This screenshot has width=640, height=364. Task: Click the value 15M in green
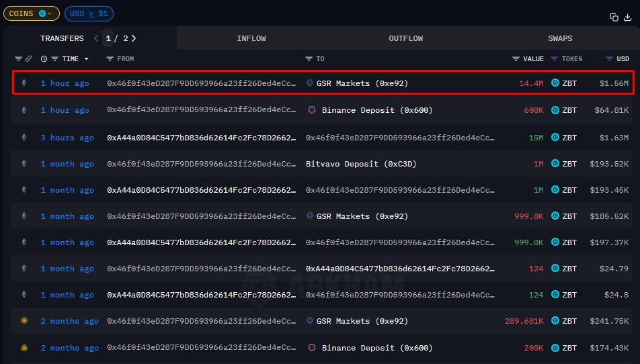[x=536, y=138]
